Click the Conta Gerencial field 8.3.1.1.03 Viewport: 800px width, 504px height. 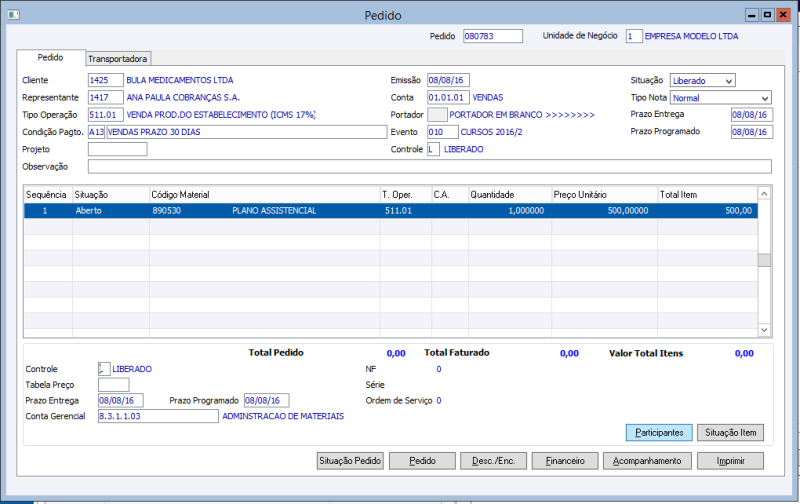coord(158,416)
